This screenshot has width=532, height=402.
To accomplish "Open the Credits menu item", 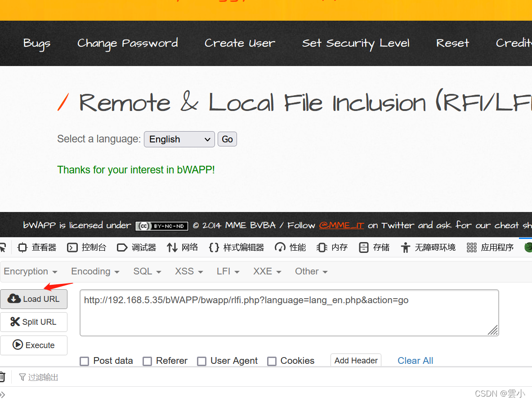I will pos(514,43).
